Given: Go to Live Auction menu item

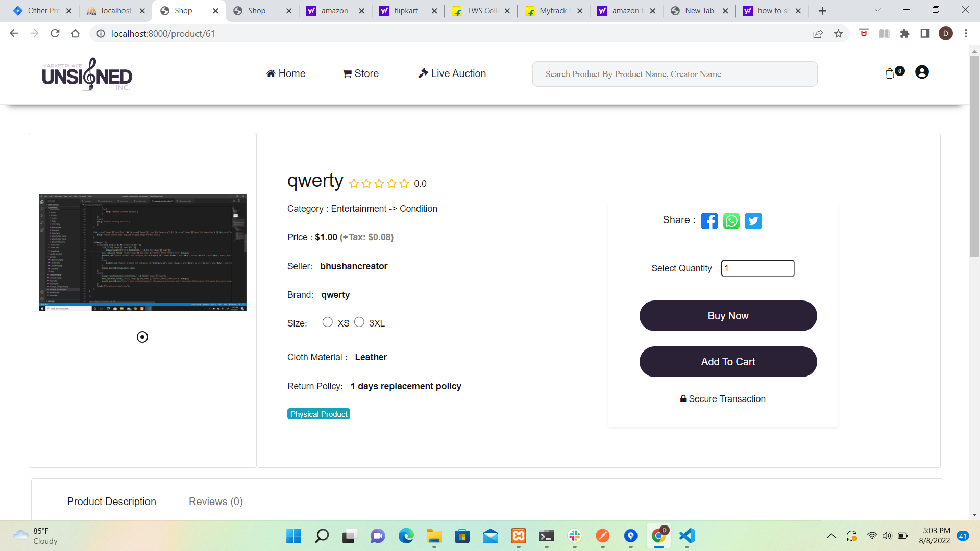Looking at the screenshot, I should pos(452,73).
